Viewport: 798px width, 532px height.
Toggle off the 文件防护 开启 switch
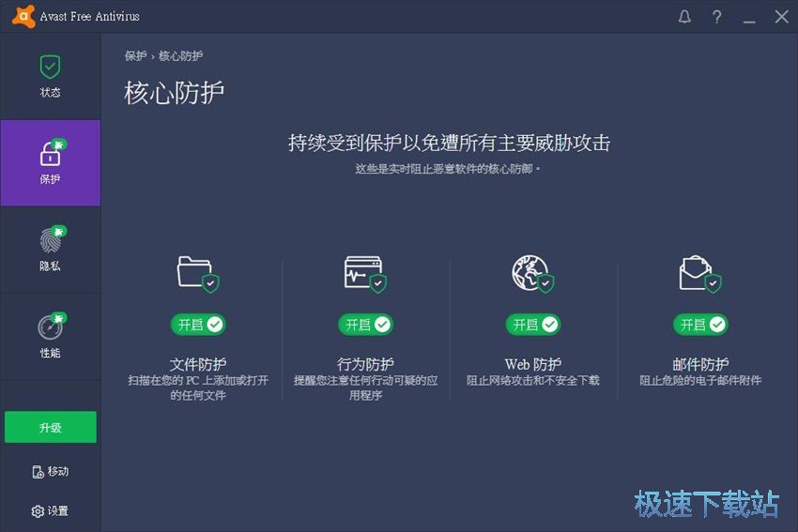click(x=198, y=325)
